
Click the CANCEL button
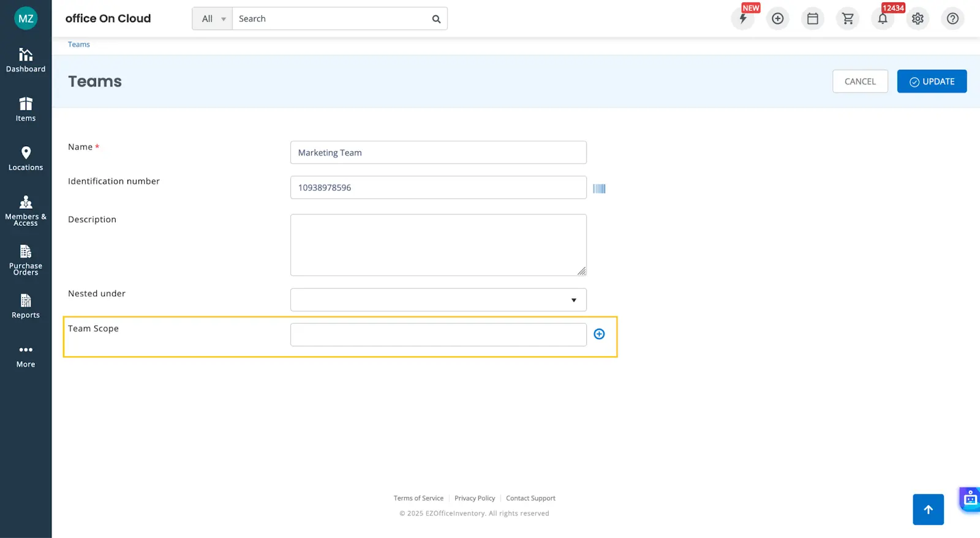859,81
